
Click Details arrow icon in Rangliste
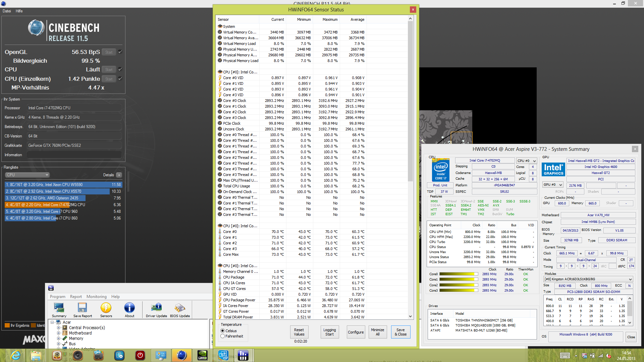pyautogui.click(x=119, y=175)
